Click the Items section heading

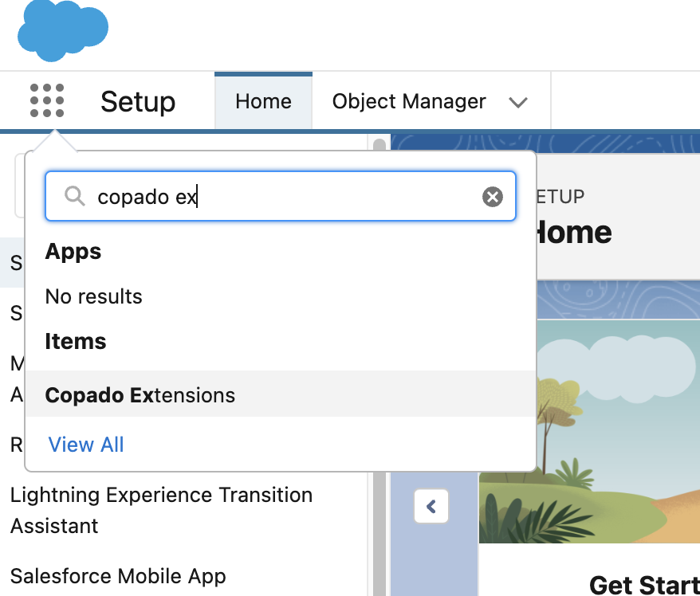(76, 341)
